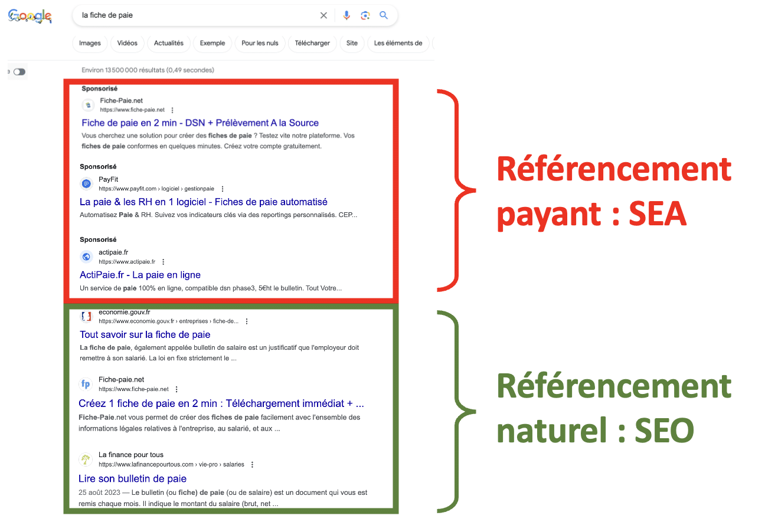Click the La finance pour tous favicon
Viewport: 765px width, 532px height.
click(x=86, y=459)
